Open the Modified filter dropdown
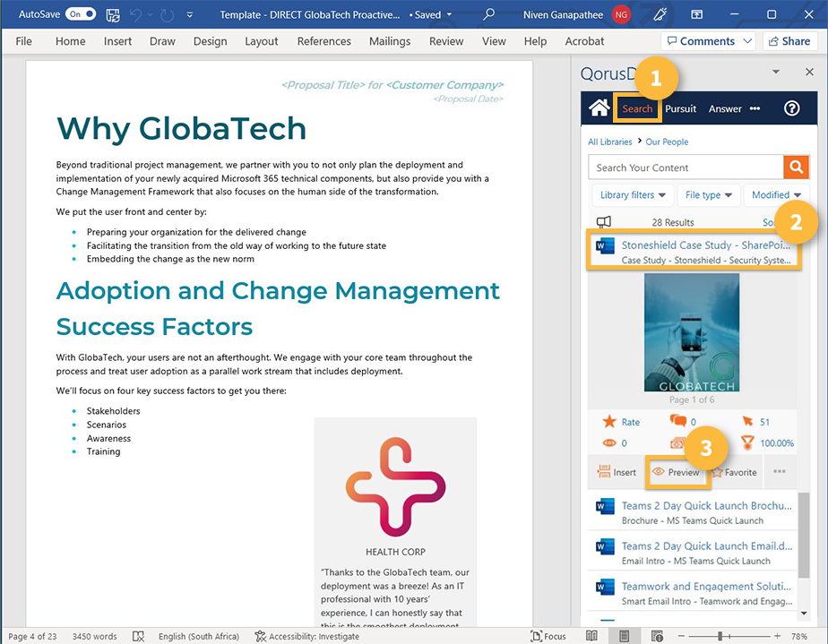Viewport: 828px width, 644px height. point(776,194)
